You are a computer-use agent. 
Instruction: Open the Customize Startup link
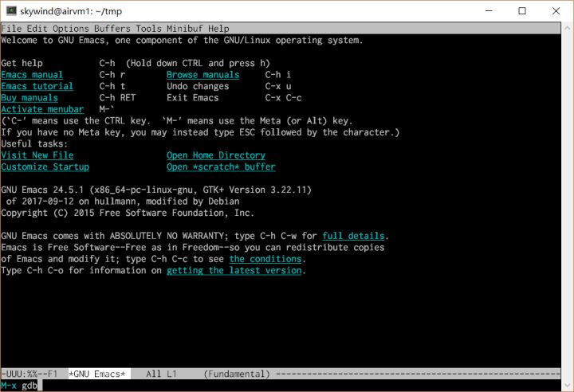tap(45, 167)
